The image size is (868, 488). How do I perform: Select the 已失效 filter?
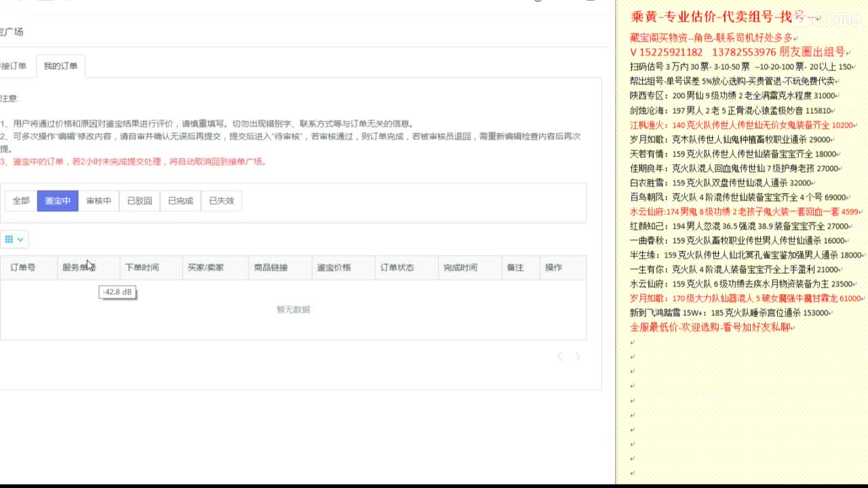click(x=221, y=201)
